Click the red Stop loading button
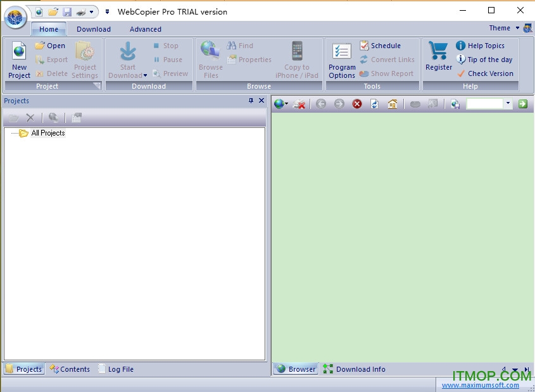Image resolution: width=535 pixels, height=392 pixels. tap(357, 104)
